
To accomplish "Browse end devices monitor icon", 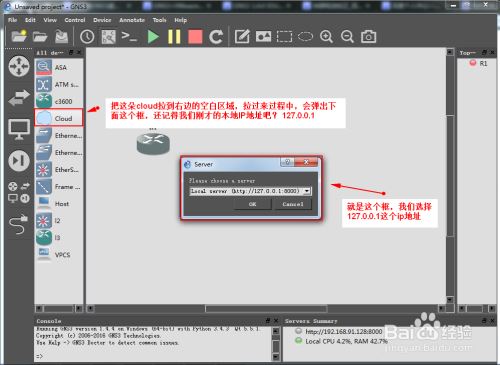I will point(19,129).
